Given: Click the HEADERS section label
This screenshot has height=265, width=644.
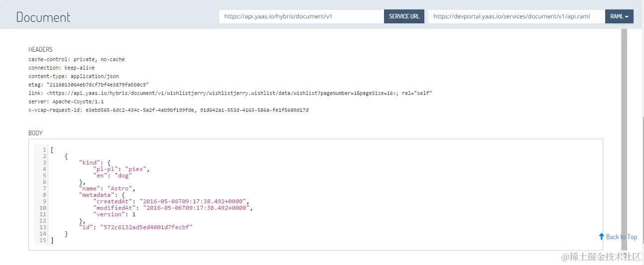Looking at the screenshot, I should (40, 50).
